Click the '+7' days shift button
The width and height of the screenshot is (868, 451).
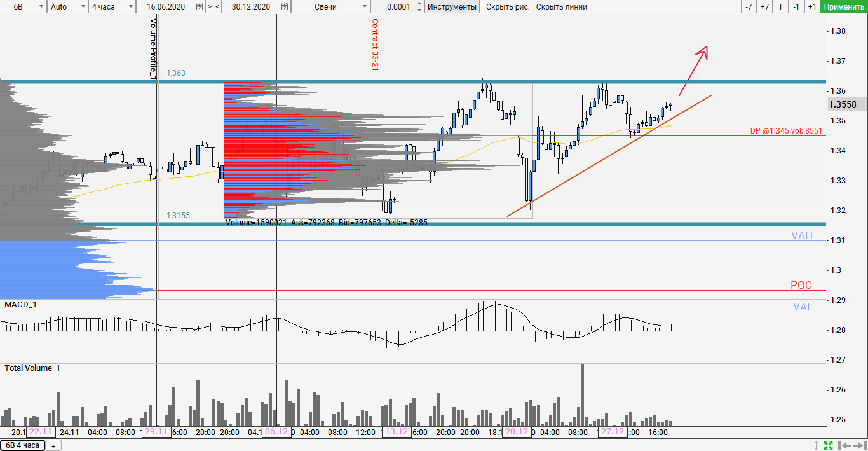[x=764, y=7]
